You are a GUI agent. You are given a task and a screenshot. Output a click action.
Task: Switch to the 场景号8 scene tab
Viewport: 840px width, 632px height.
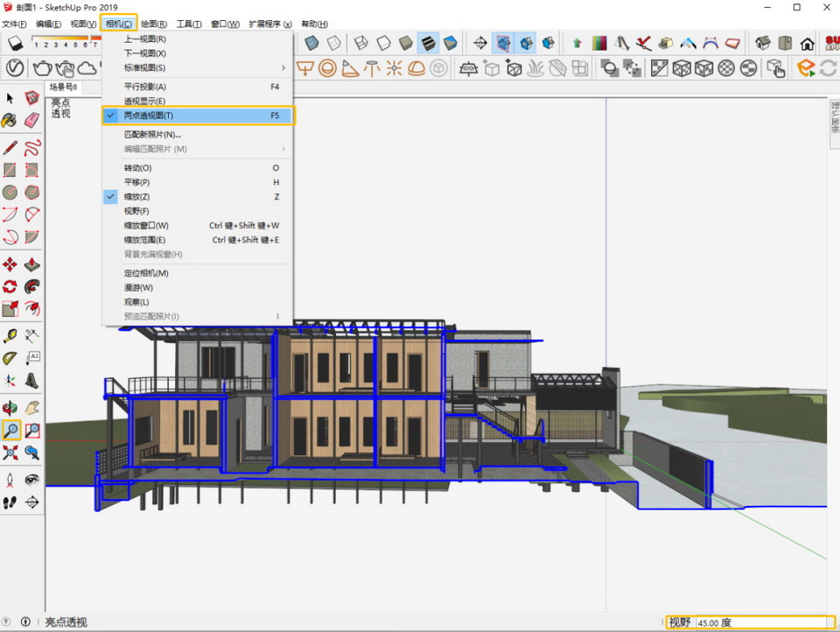coord(63,87)
